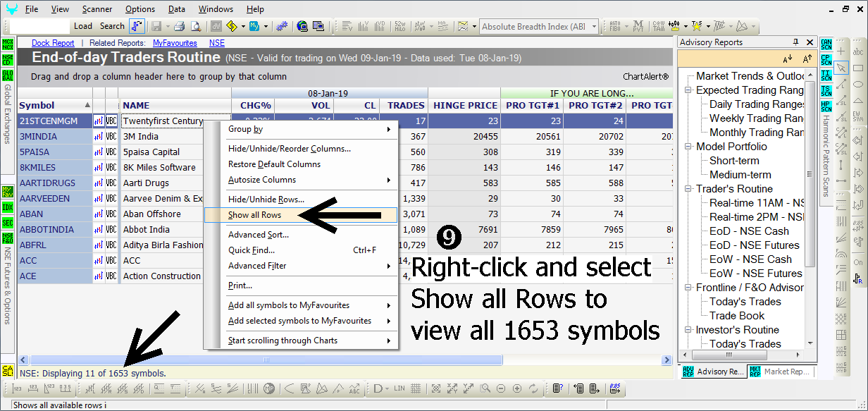Click the Print toolbar icon
The height and width of the screenshot is (411, 868).
tap(179, 27)
